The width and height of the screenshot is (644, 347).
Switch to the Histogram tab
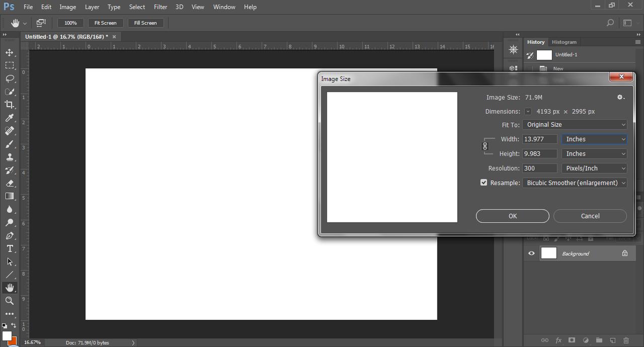pos(564,42)
